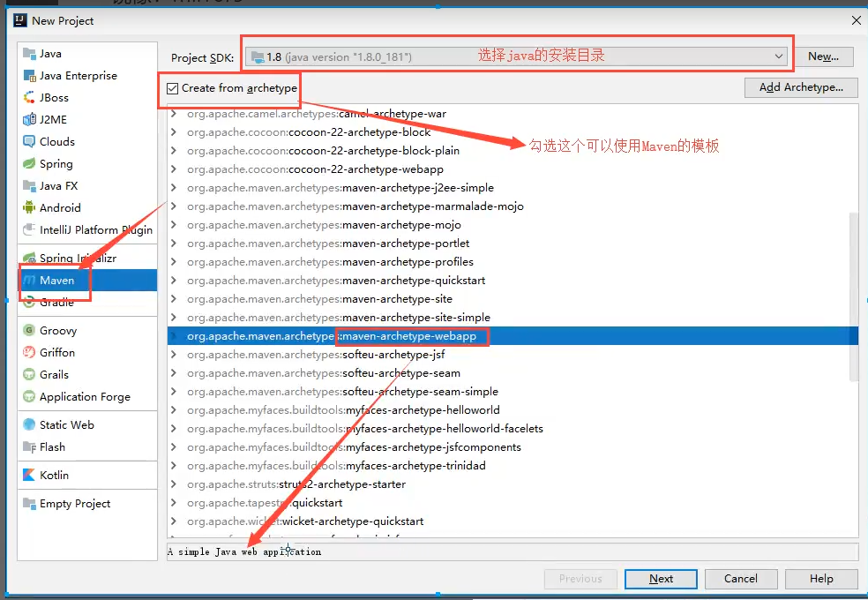Expand softeu-archetype-jsf entry
The width and height of the screenshot is (868, 600).
point(174,354)
